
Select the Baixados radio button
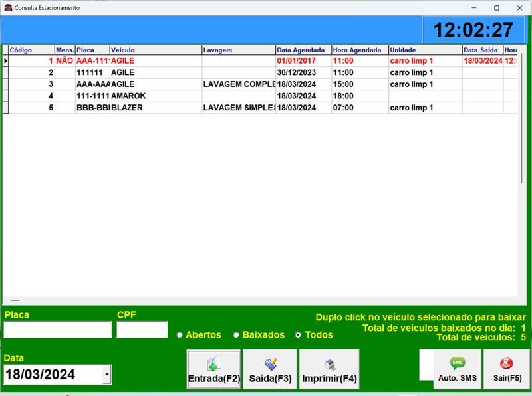236,335
